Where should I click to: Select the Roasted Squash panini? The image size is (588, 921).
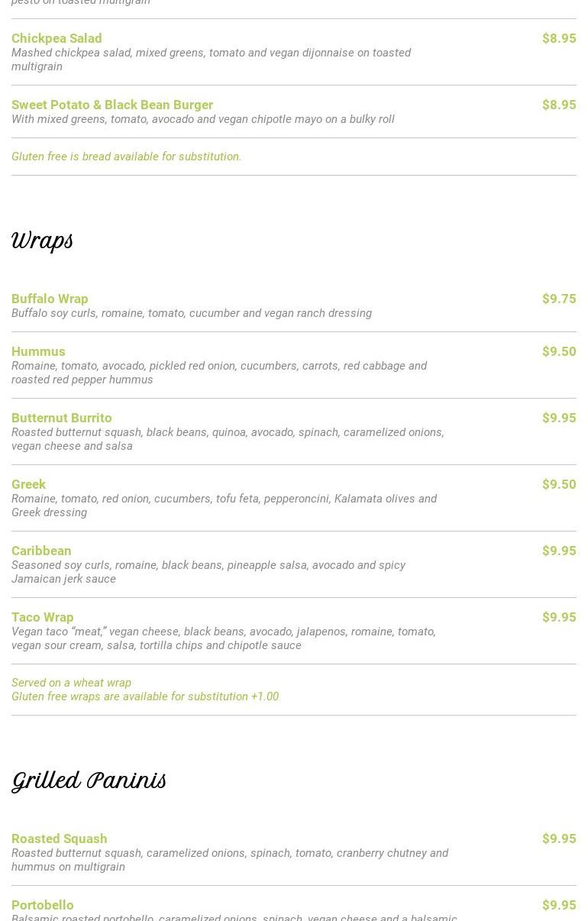click(x=60, y=839)
